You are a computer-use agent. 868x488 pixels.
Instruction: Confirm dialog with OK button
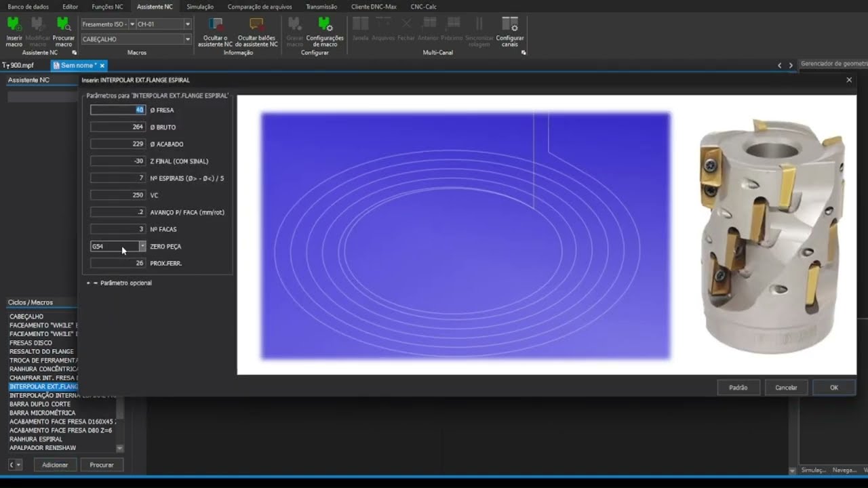click(x=834, y=388)
